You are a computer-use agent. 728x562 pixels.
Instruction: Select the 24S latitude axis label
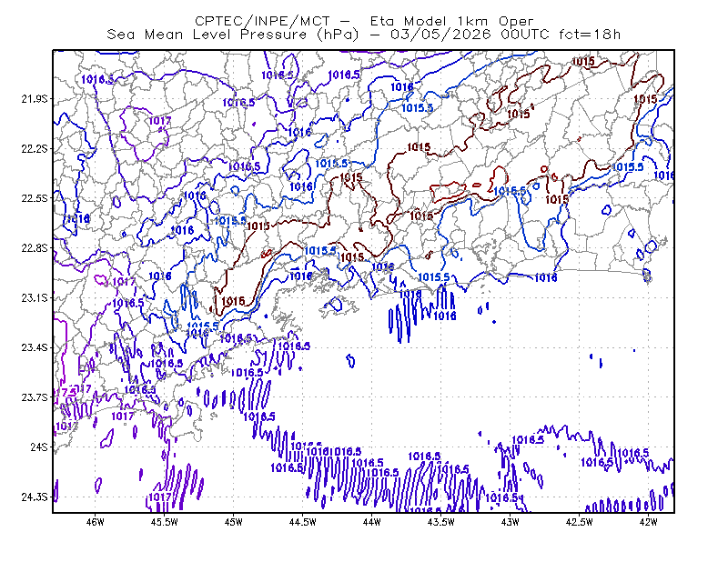39,447
